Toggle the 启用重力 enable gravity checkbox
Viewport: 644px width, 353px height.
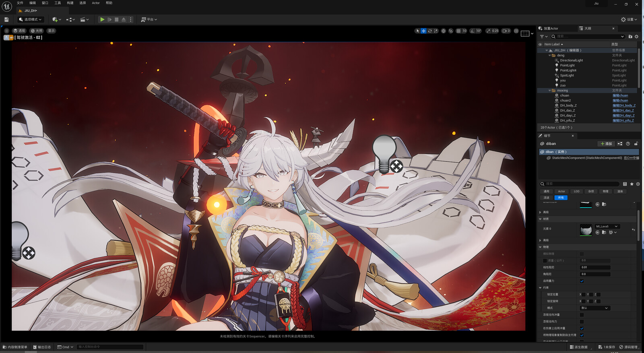tap(582, 281)
